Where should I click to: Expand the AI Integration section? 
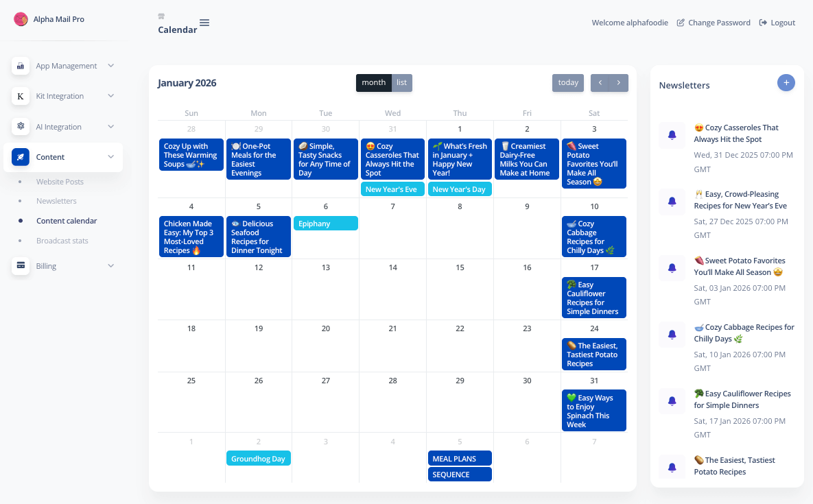point(110,126)
